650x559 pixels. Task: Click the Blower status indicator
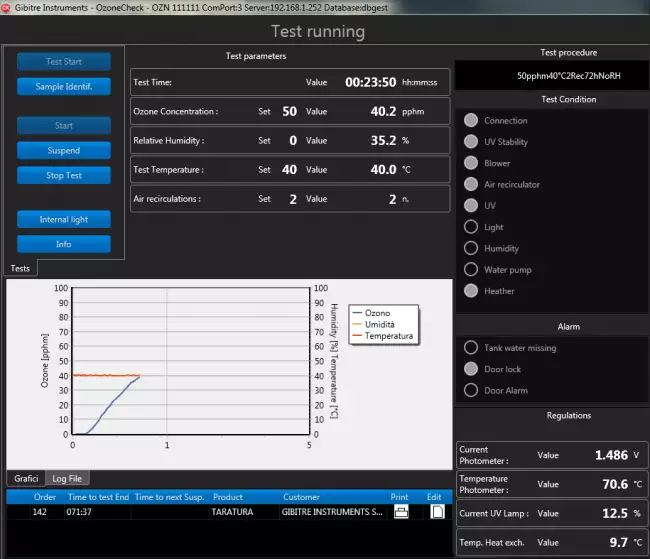471,163
